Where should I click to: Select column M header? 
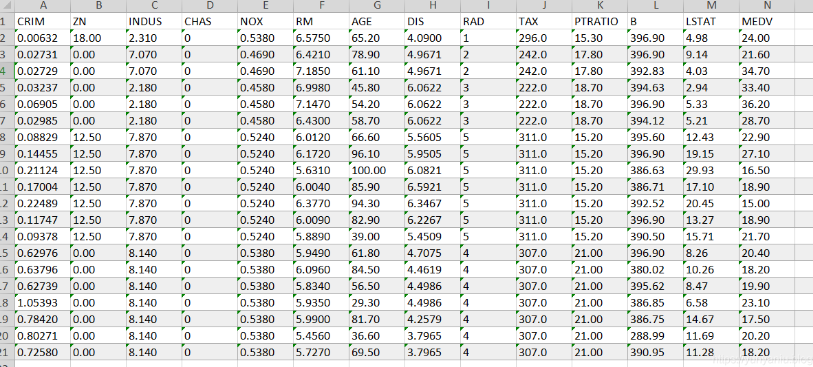711,6
